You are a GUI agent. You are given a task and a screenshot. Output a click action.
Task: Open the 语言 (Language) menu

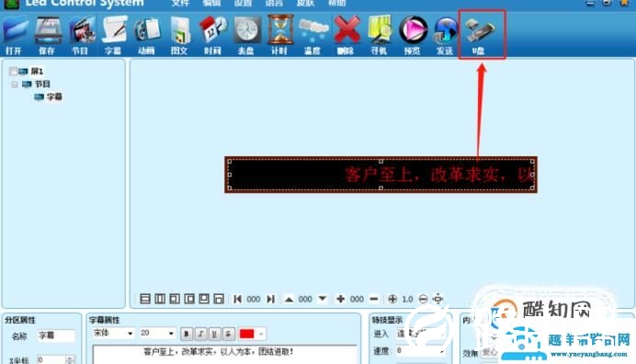(274, 4)
